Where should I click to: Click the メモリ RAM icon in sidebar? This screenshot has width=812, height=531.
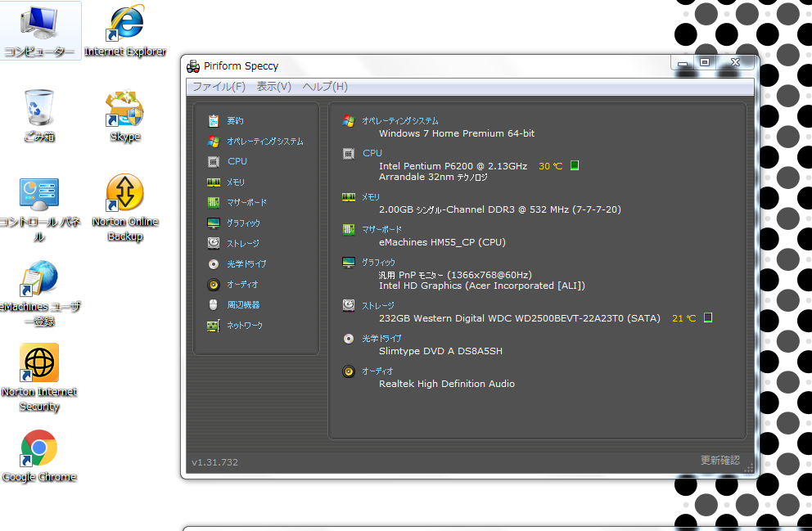click(x=214, y=182)
